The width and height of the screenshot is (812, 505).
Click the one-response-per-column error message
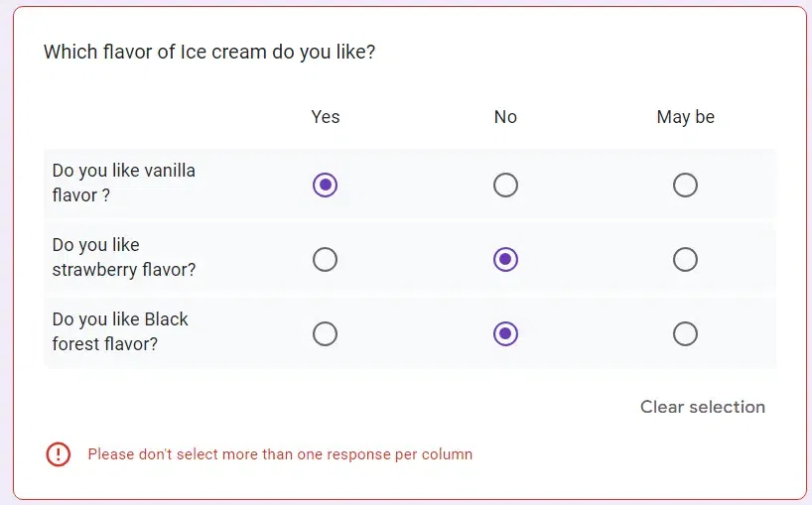[280, 454]
